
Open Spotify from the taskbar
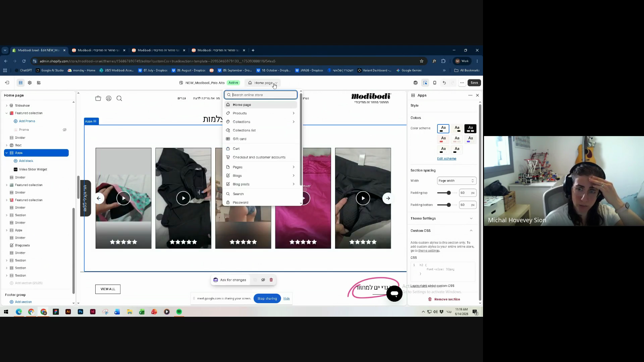coord(179,312)
